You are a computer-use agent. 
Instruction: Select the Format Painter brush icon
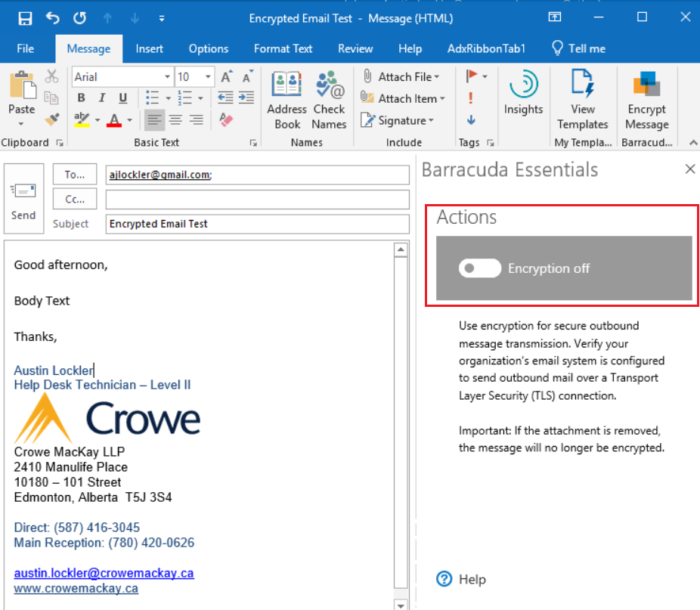pyautogui.click(x=51, y=119)
